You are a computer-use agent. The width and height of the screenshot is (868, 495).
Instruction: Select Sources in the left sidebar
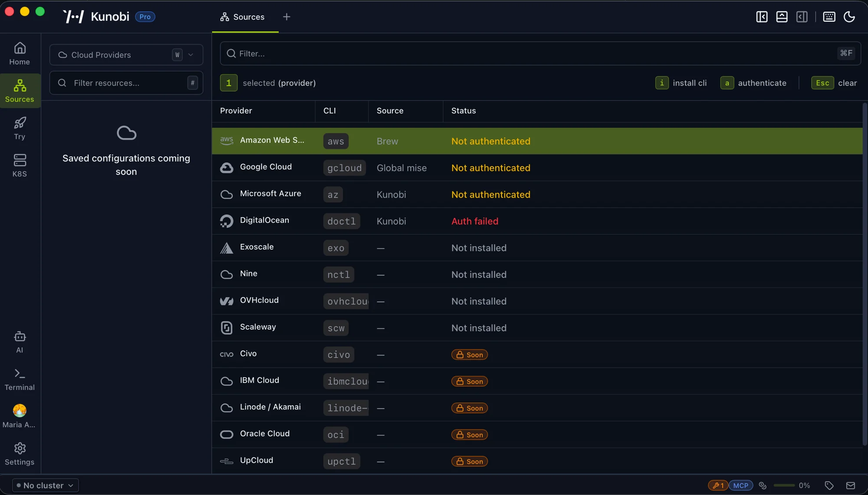pos(20,91)
